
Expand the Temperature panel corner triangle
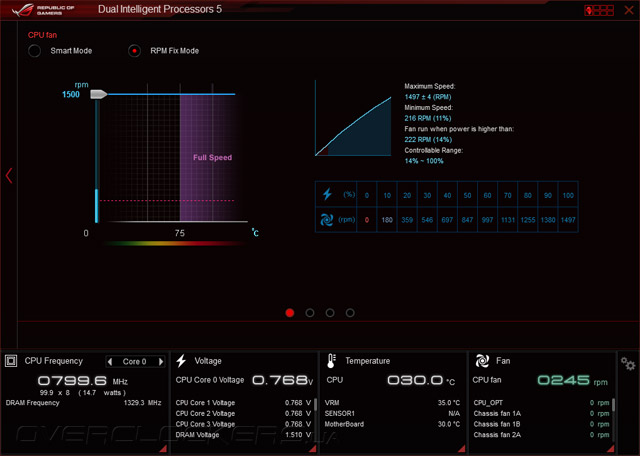[462, 449]
